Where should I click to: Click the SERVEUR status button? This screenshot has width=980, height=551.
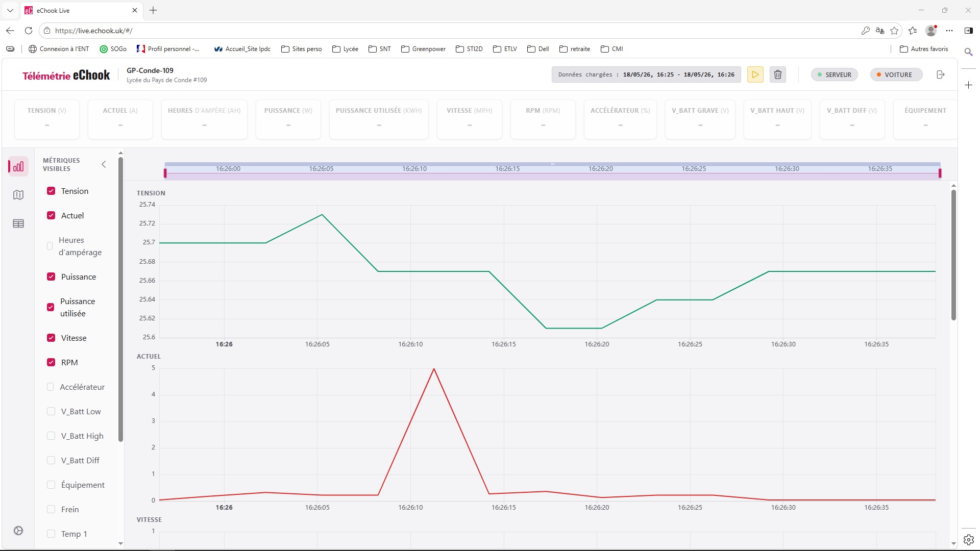tap(835, 74)
